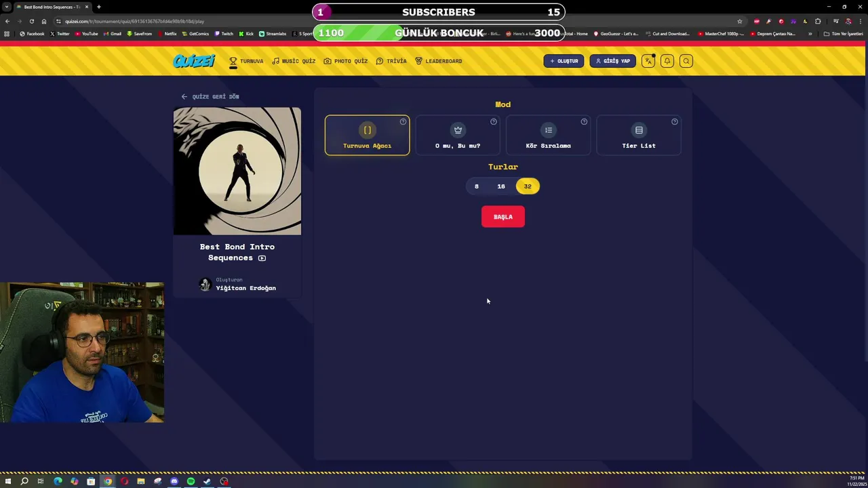Image resolution: width=868 pixels, height=488 pixels.
Task: Go back via Quize Geri Dön link
Action: click(210, 97)
